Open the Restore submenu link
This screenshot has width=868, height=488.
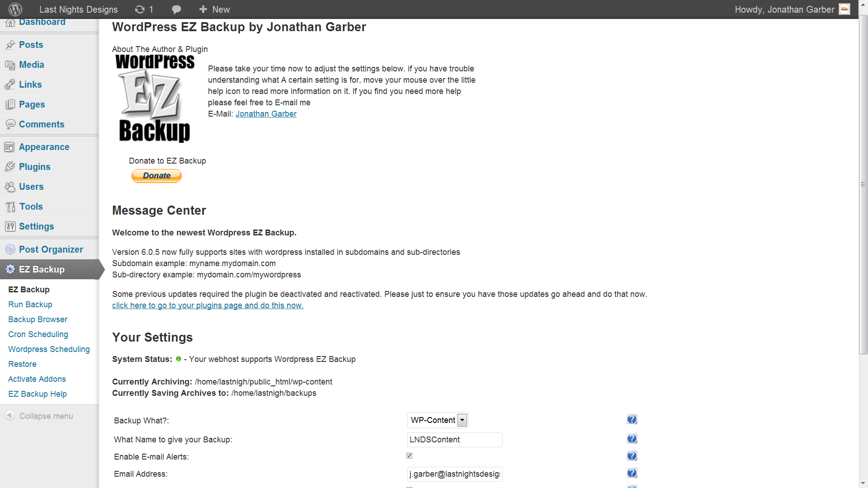23,364
